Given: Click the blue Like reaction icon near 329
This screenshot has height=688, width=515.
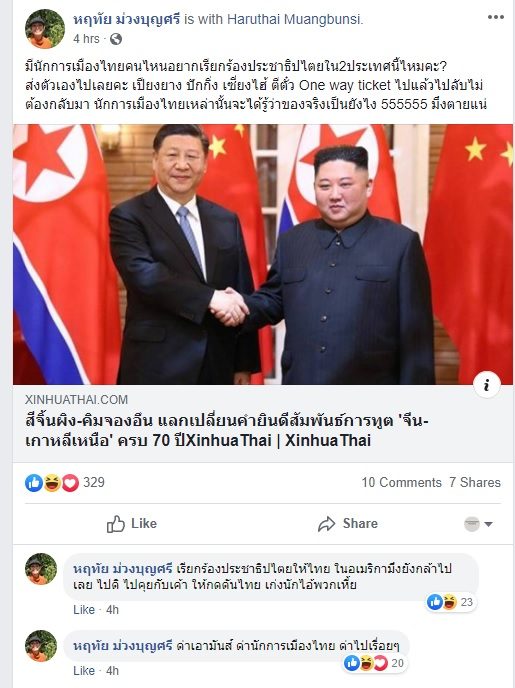Looking at the screenshot, I should coord(34,483).
